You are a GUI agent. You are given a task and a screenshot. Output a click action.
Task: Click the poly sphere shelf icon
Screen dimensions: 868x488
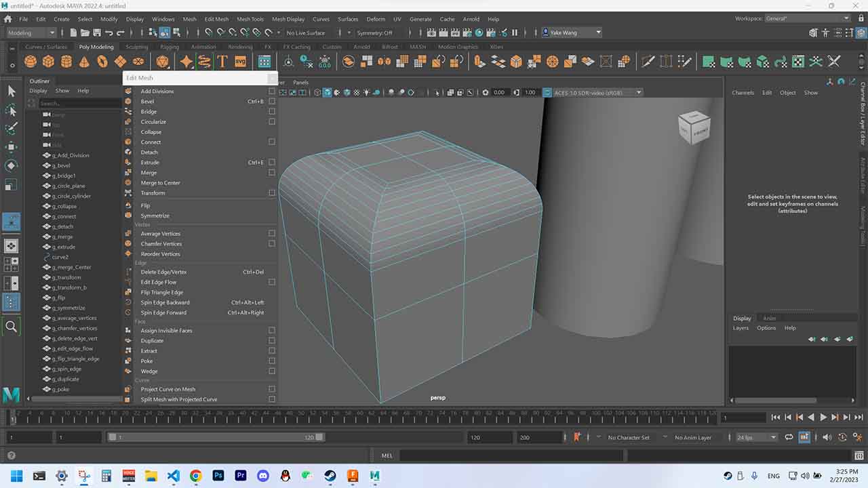(31, 62)
